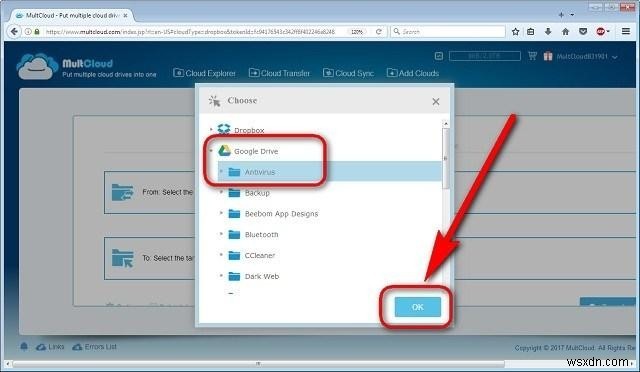Expand the Dropbox tree node

point(211,129)
